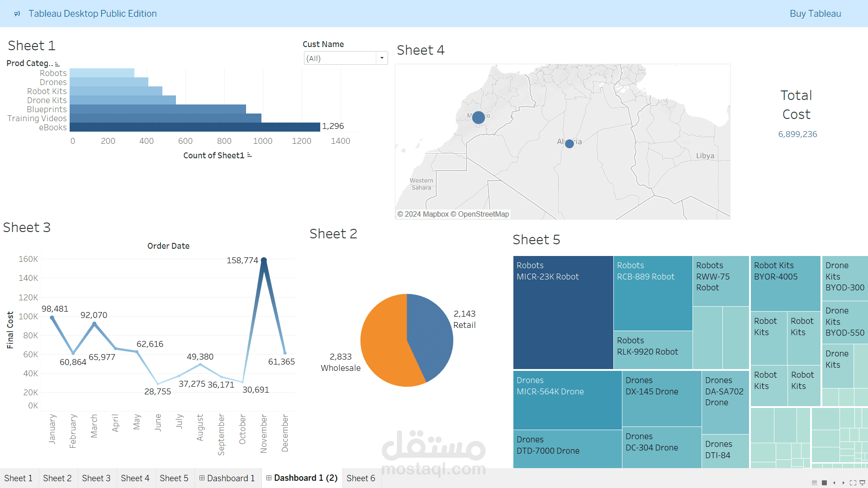Select the Training Videos bar in chart
Screen dimensions: 868x488
[166, 118]
